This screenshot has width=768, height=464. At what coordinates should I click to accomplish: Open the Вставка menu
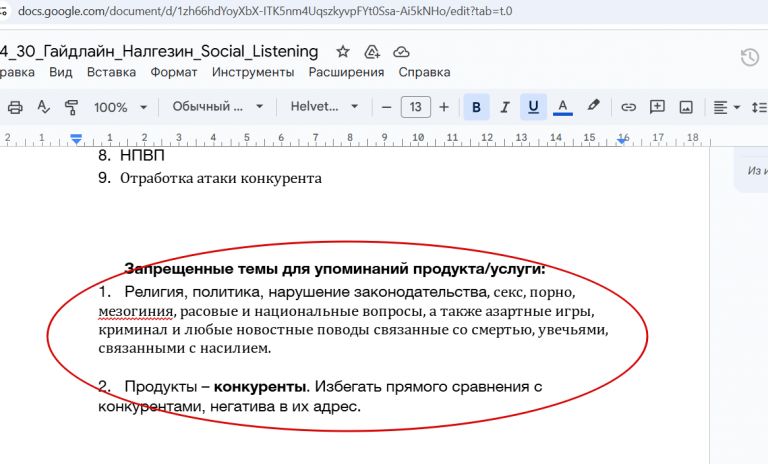[111, 73]
